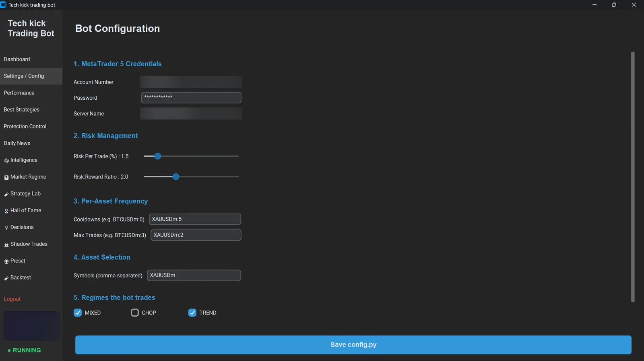Click the Password input field
This screenshot has height=361, width=644.
[x=191, y=98]
